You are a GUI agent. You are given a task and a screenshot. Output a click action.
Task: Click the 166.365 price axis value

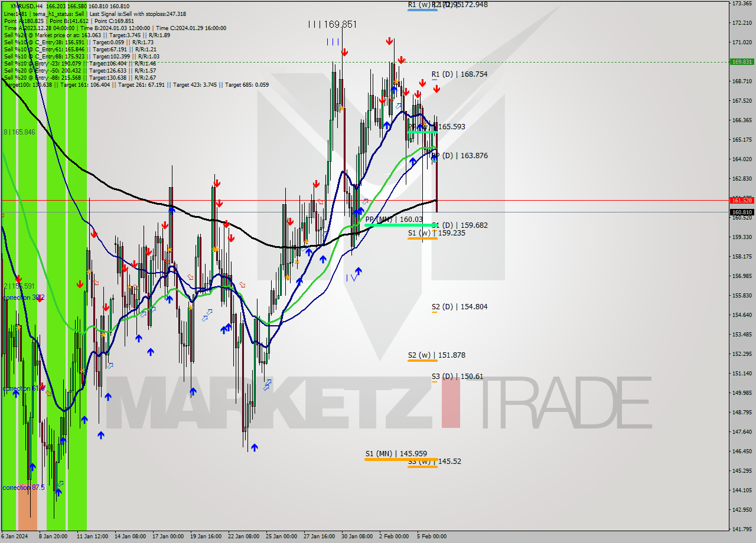(742, 120)
